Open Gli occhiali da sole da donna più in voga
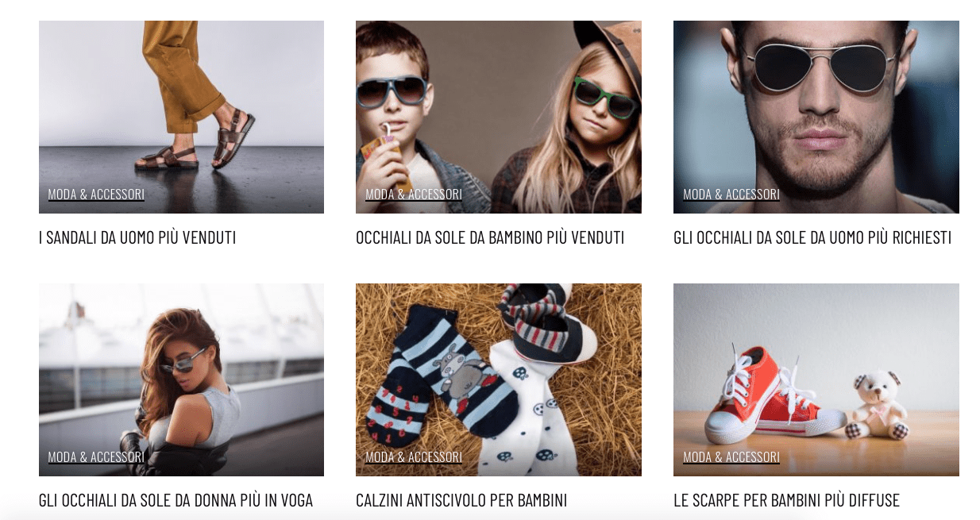This screenshot has height=520, width=980. (176, 500)
